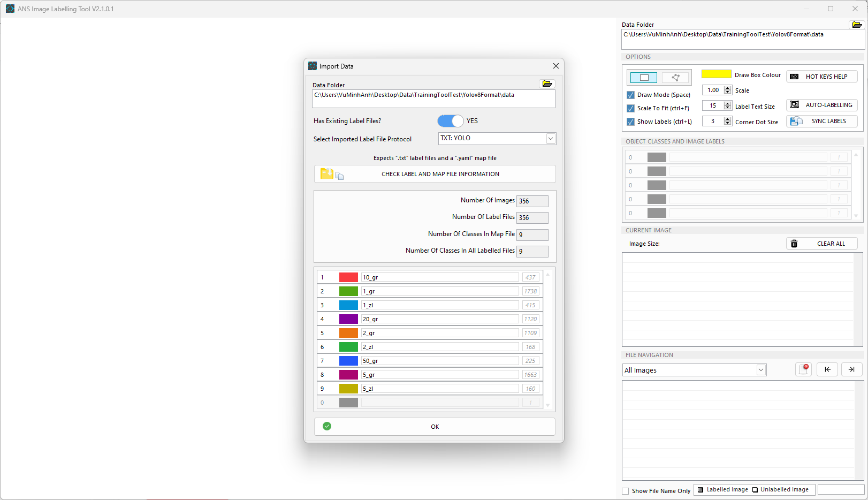Click the Clear All trash button

tap(822, 244)
